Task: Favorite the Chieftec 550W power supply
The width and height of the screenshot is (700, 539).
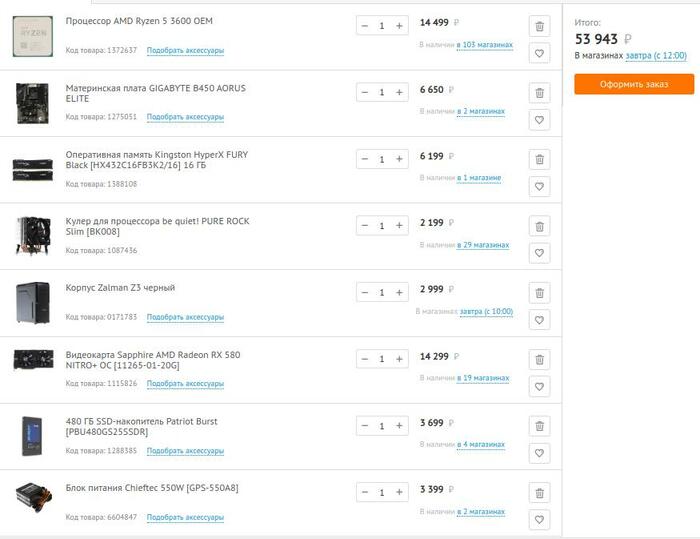Action: [539, 520]
